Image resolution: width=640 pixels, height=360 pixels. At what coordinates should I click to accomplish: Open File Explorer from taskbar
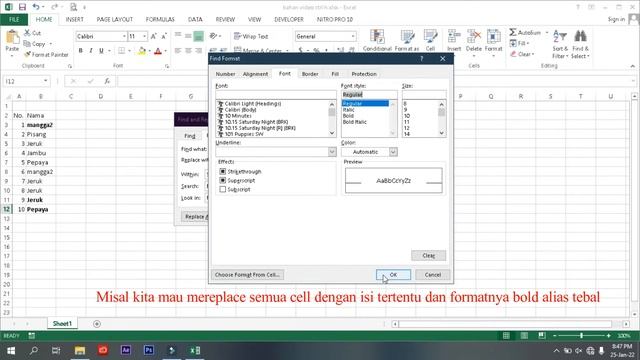[x=80, y=350]
